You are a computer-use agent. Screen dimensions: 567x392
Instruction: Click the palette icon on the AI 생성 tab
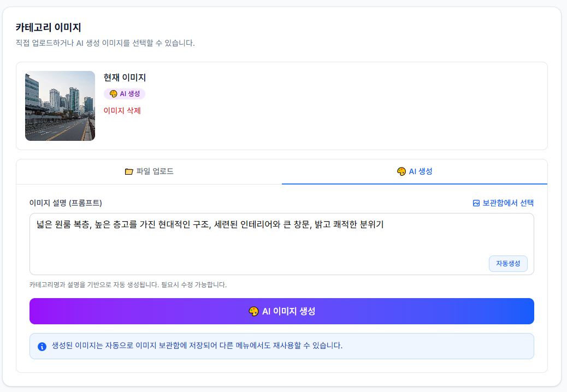point(401,171)
